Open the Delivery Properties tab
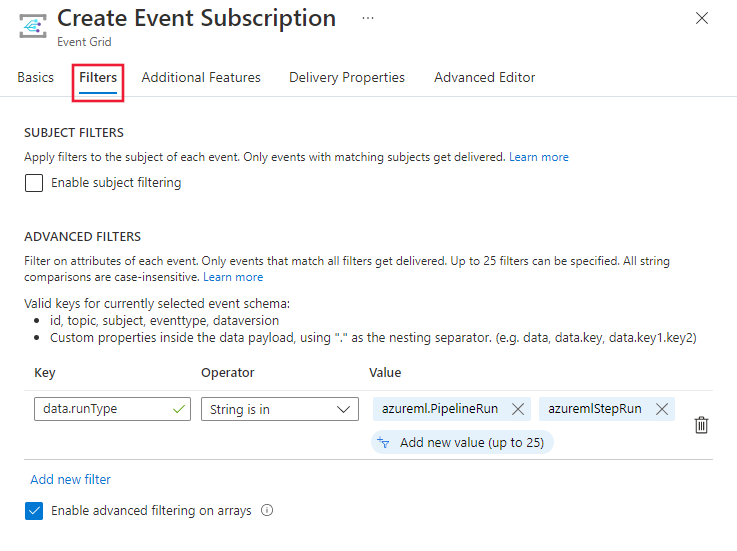The height and width of the screenshot is (551, 737). point(347,77)
